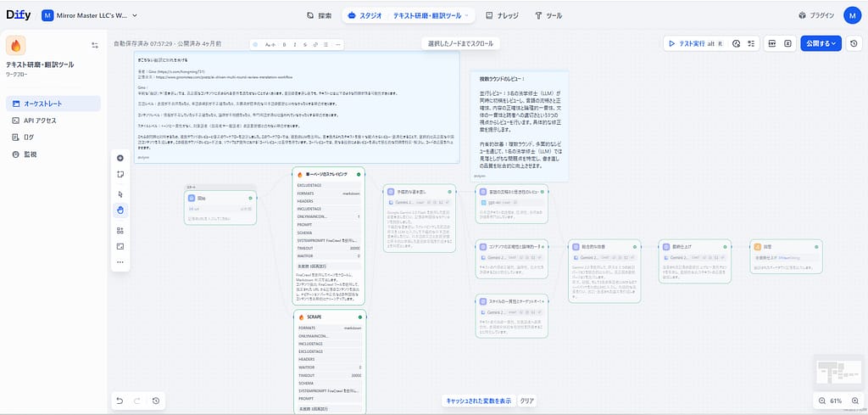Switch to the ナレッジ tab
Screen dimensions: 868x415
point(504,15)
